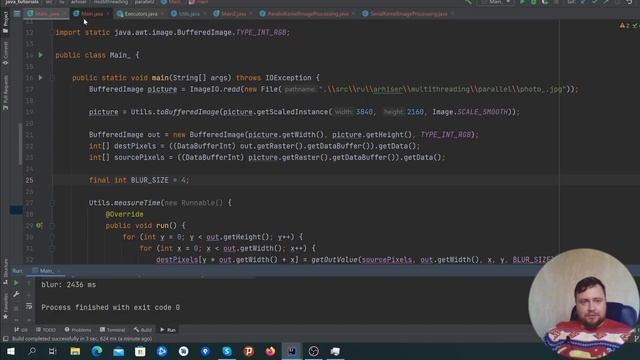
Task: Run class Main_ from gutter arrow on line 14
Action: (40, 55)
